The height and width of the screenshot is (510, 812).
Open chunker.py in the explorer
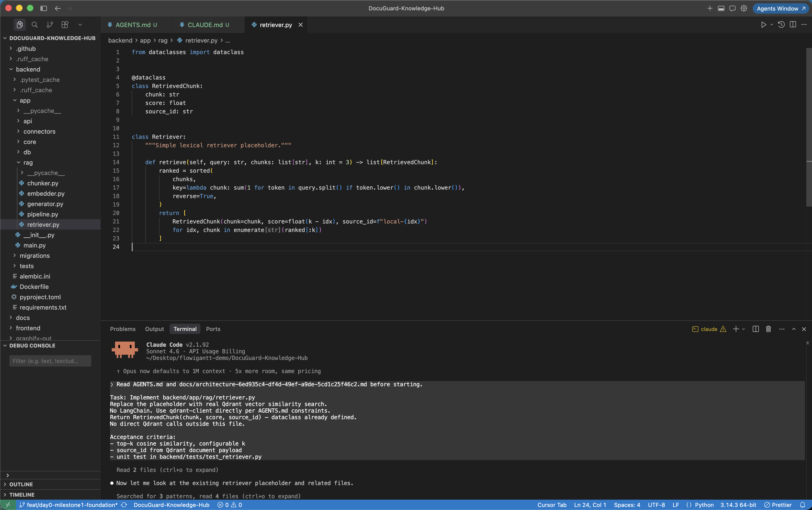pos(50,183)
